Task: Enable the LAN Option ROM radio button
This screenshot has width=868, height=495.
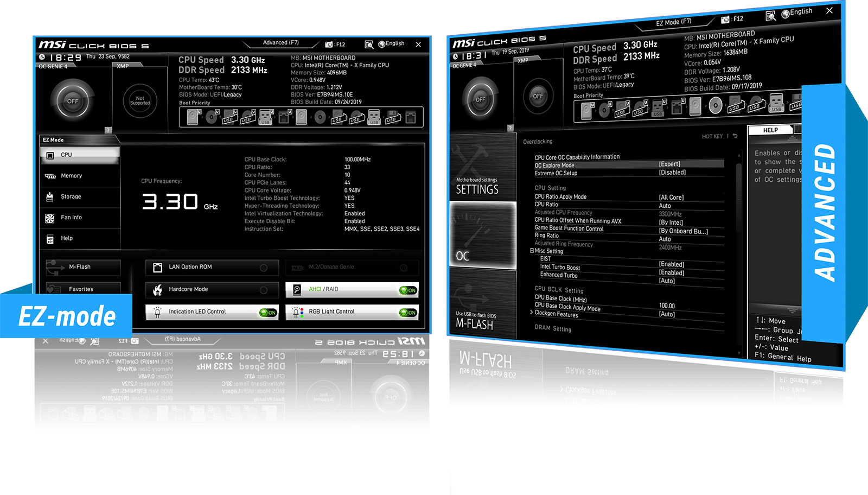Action: point(264,268)
